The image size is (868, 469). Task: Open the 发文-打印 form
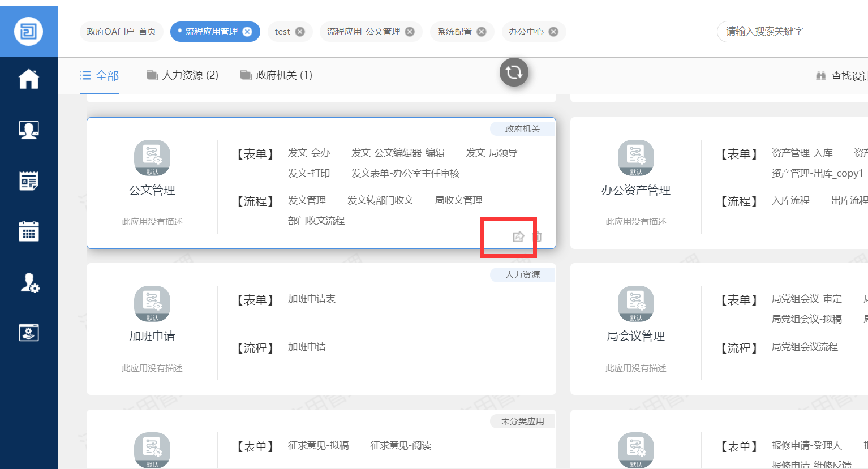click(309, 173)
